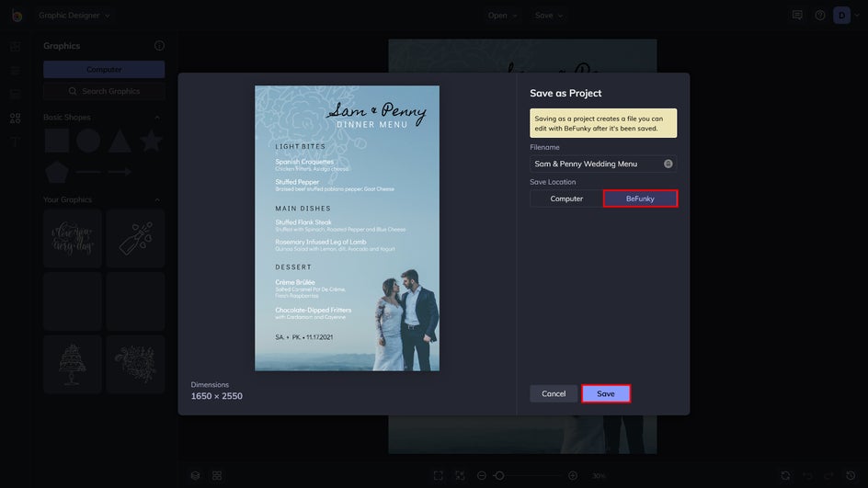This screenshot has height=488, width=868.
Task: Select the circle basic shape
Action: click(x=88, y=141)
